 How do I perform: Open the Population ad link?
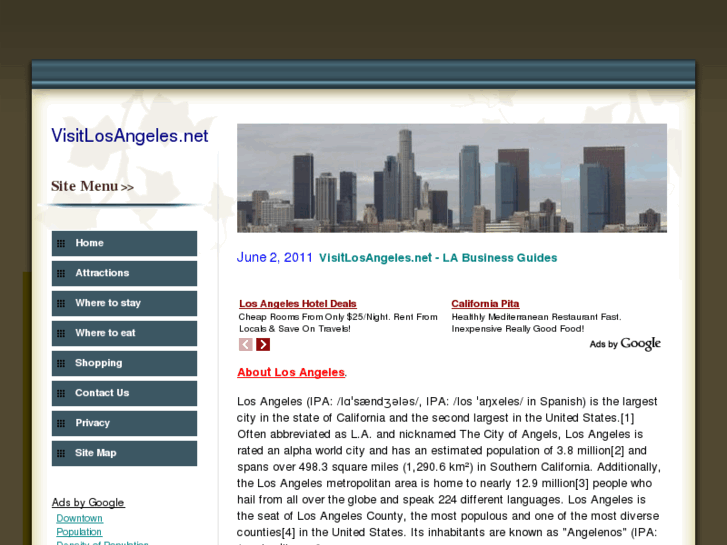79,532
